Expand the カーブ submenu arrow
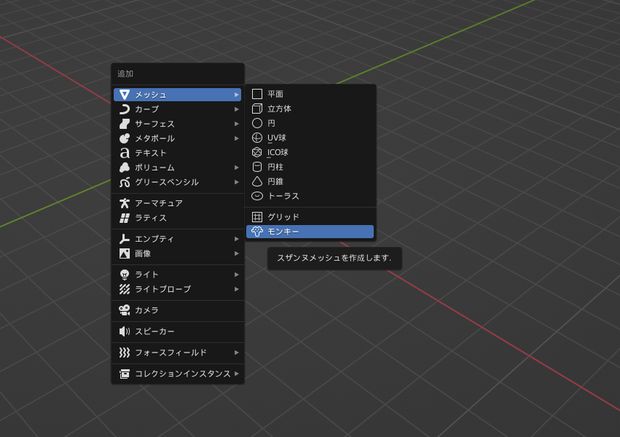Screen dimensions: 620x437 (236, 110)
